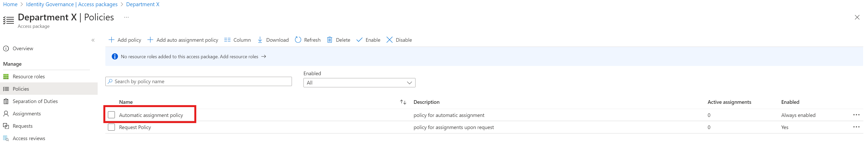Open the Enabled filter dropdown
This screenshot has width=868, height=153.
pyautogui.click(x=359, y=83)
